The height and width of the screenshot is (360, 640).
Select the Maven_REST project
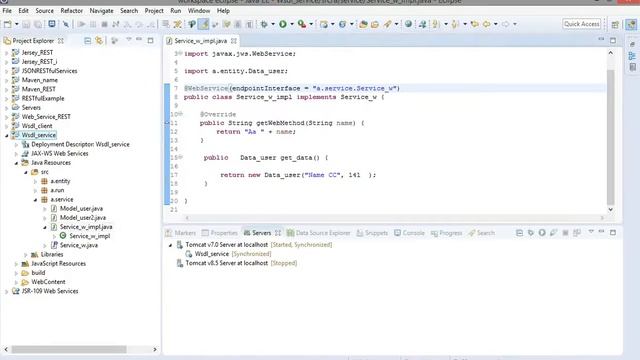(38, 89)
